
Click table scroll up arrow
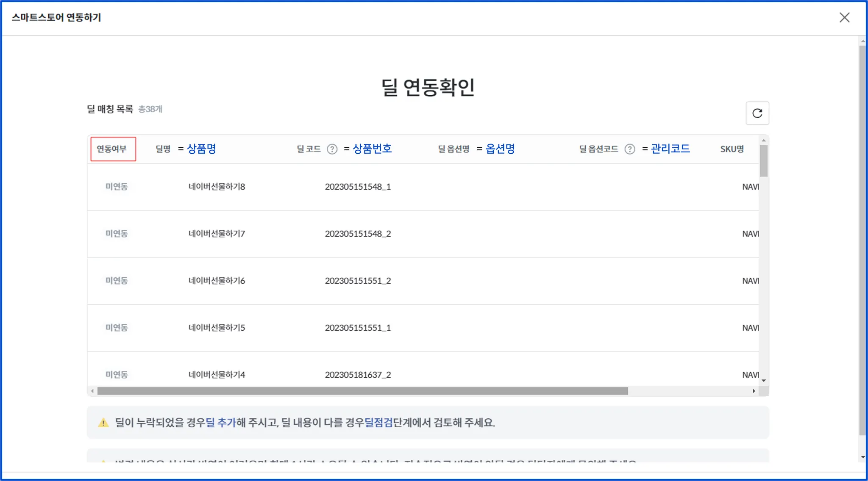point(764,140)
